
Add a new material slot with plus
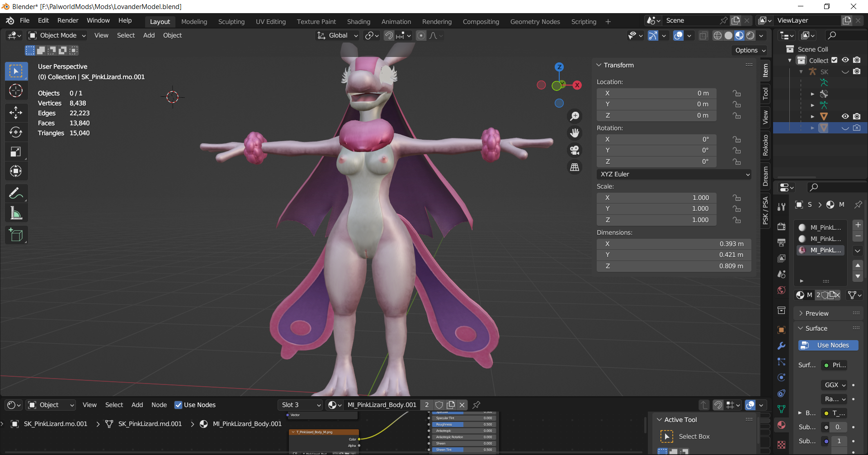point(858,225)
